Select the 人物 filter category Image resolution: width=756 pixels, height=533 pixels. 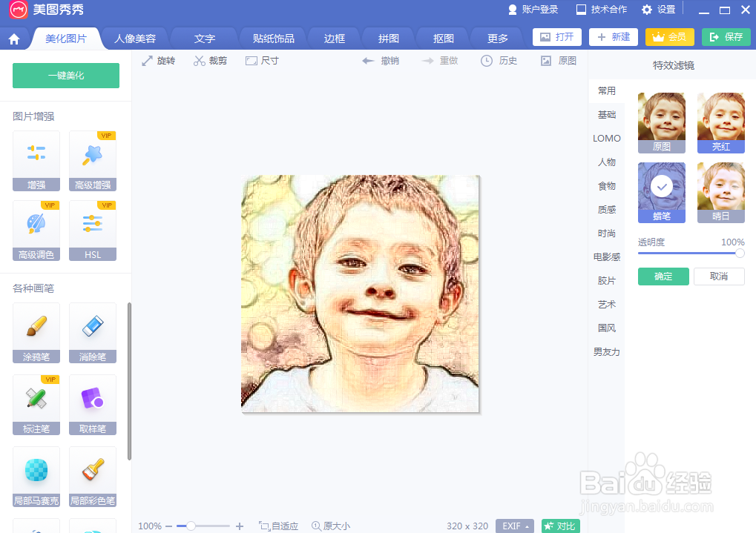click(x=607, y=162)
